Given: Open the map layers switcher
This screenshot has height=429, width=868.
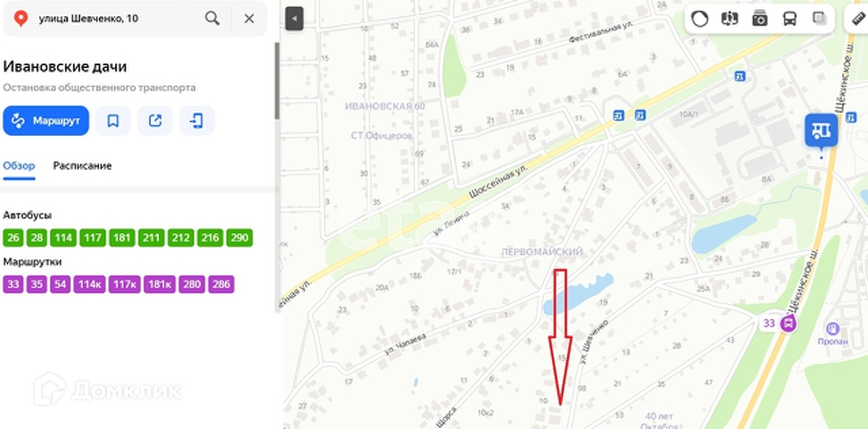Looking at the screenshot, I should (819, 19).
